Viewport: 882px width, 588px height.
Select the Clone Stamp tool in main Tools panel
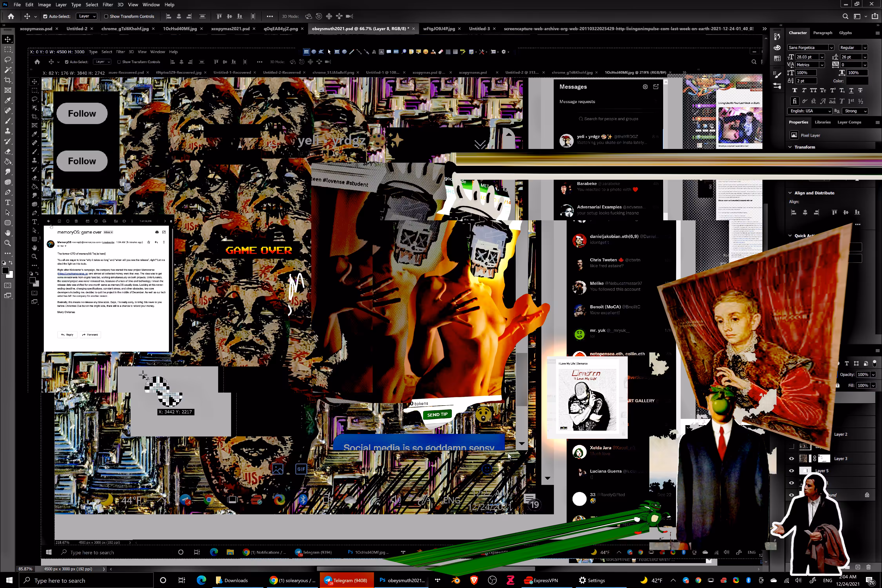click(7, 131)
